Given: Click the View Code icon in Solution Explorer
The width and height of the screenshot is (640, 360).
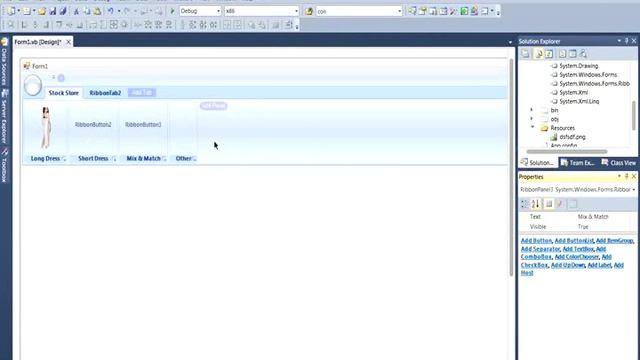Looking at the screenshot, I should [x=562, y=53].
